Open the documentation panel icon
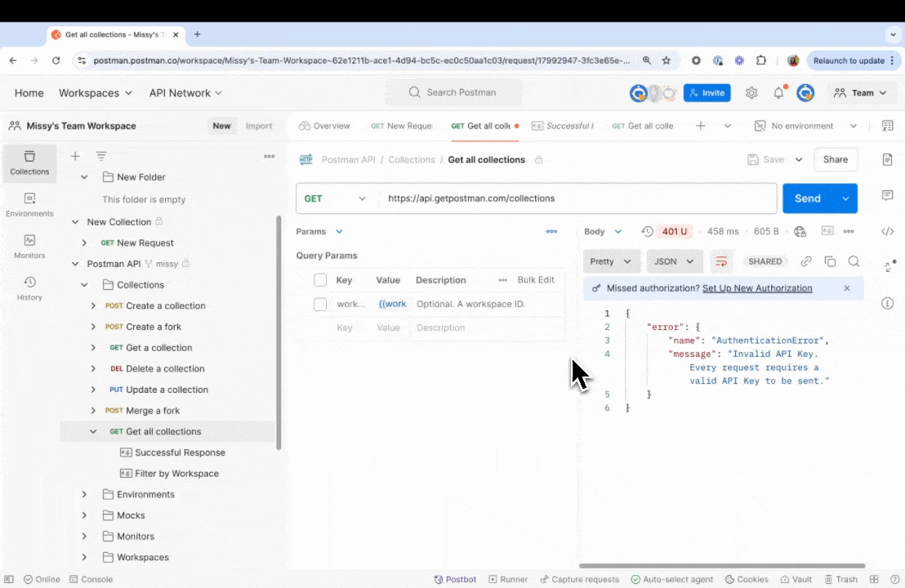The height and width of the screenshot is (588, 905). [887, 159]
